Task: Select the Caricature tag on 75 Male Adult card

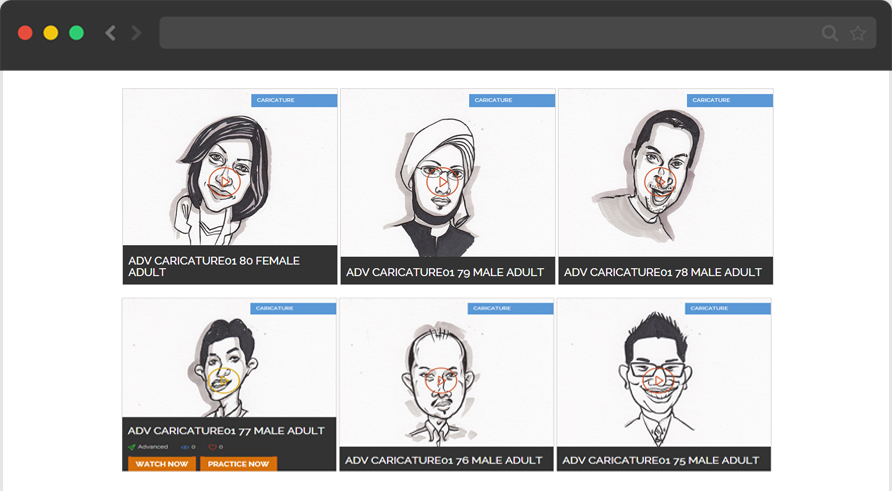Action: [x=728, y=309]
